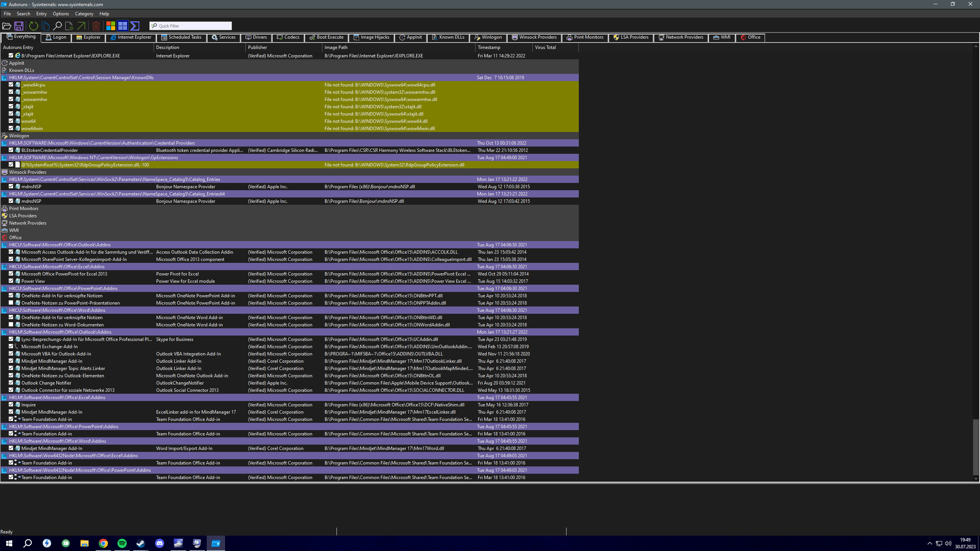This screenshot has height=551, width=980.
Task: Disable the Outlook Change Notifier entry
Action: [x=11, y=383]
